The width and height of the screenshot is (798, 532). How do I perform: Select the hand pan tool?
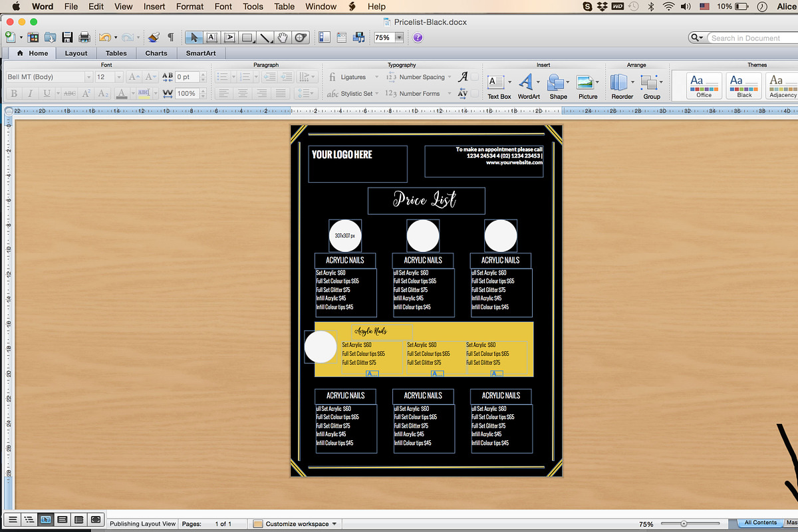[x=283, y=37]
